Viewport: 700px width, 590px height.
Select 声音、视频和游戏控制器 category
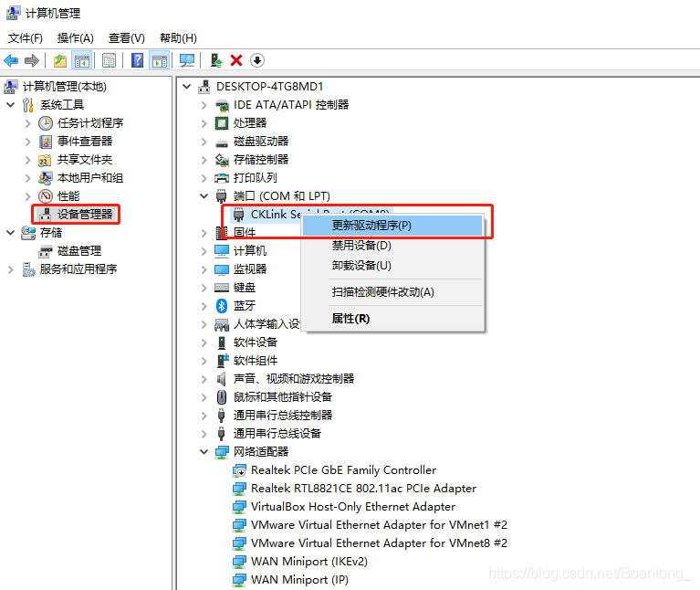[x=293, y=379]
